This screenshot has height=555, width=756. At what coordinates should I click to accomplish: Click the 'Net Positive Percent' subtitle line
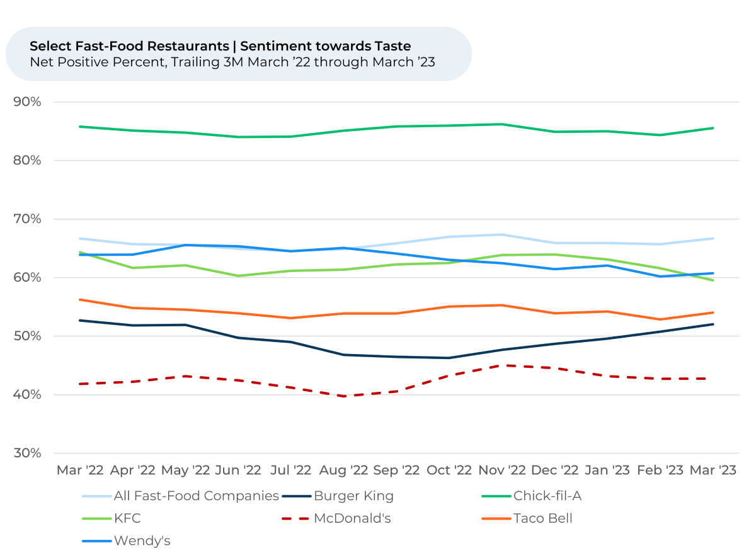[x=232, y=62]
